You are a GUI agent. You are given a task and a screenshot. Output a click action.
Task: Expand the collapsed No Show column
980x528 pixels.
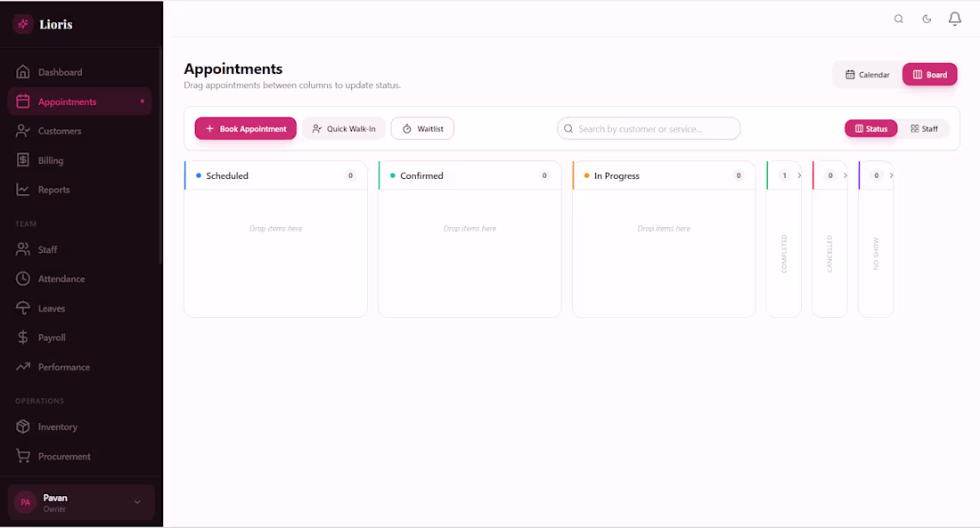(891, 175)
